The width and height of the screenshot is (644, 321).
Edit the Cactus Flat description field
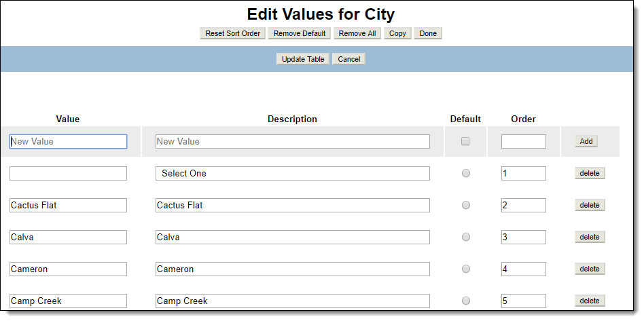click(293, 205)
